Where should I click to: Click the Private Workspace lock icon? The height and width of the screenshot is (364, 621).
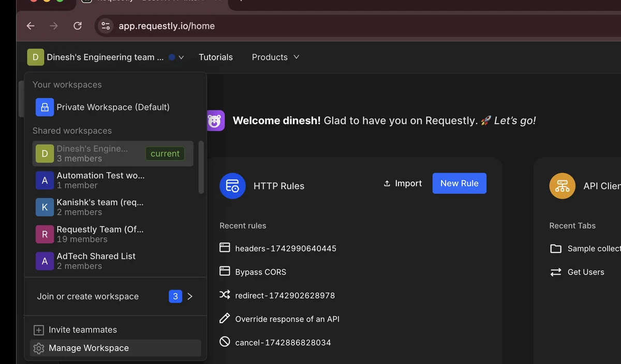[x=45, y=107]
